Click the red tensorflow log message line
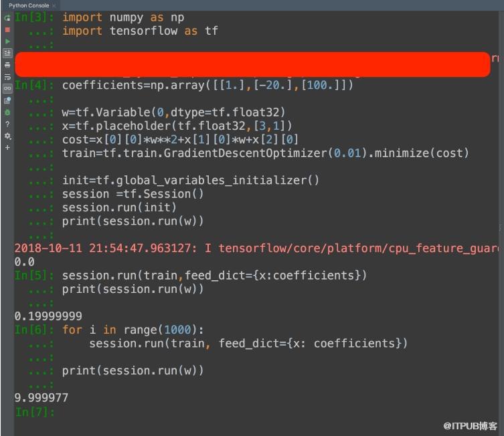This screenshot has width=504, height=436. [256, 248]
